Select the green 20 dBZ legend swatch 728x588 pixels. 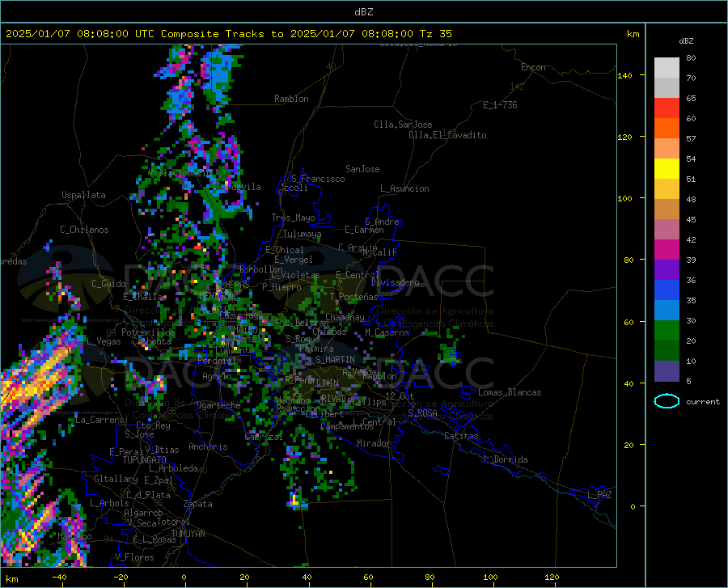(x=667, y=331)
